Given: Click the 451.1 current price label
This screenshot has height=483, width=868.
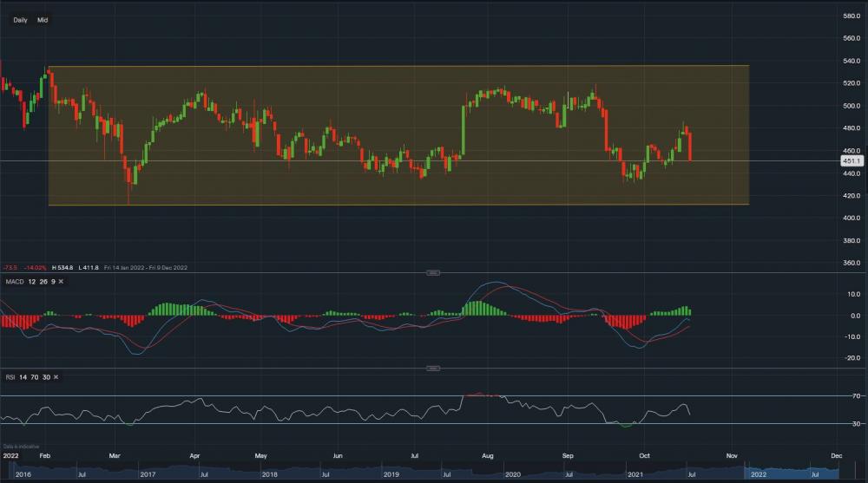Looking at the screenshot, I should (x=851, y=160).
